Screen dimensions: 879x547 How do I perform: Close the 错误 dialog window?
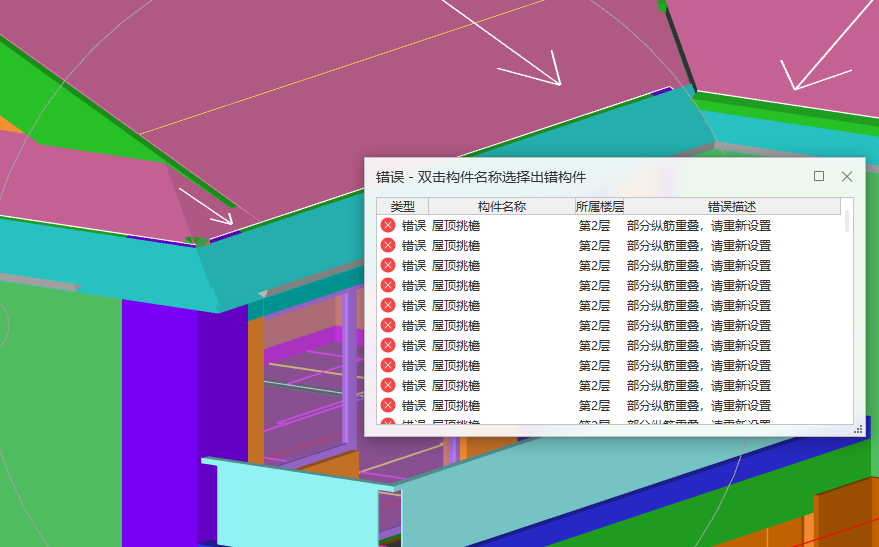click(846, 177)
